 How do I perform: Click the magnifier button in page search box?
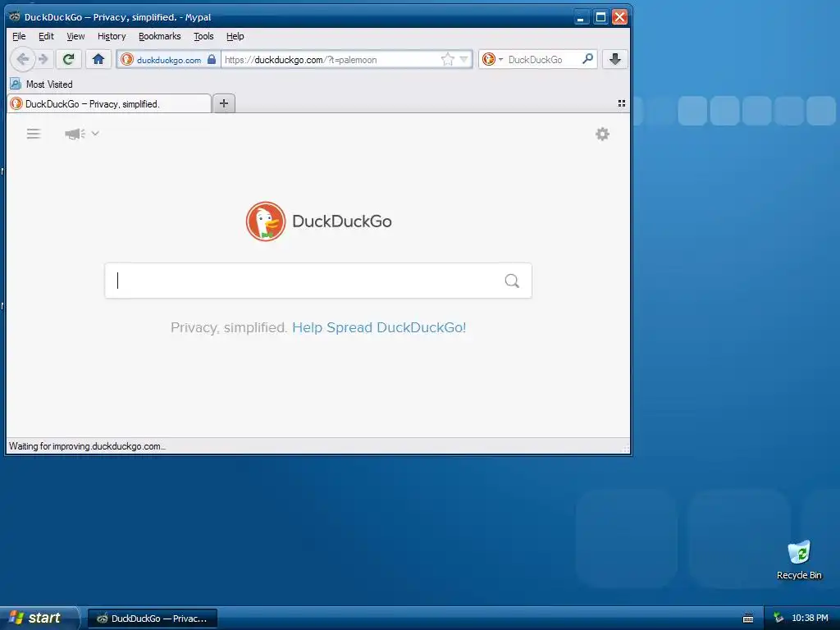[x=512, y=281]
